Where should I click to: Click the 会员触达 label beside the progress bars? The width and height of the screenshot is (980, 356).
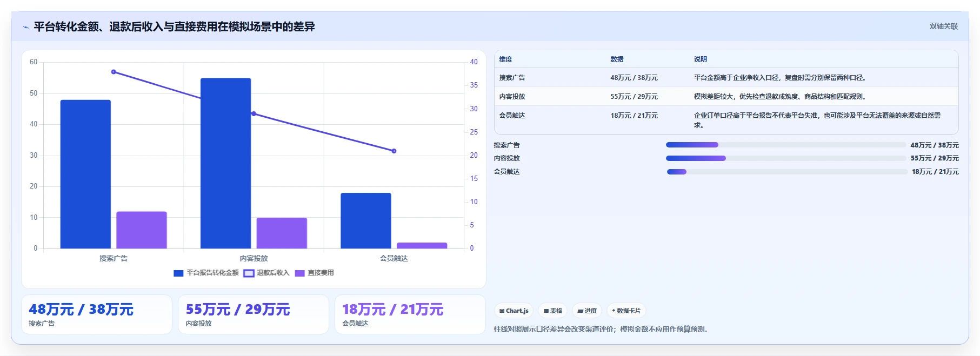tap(506, 172)
